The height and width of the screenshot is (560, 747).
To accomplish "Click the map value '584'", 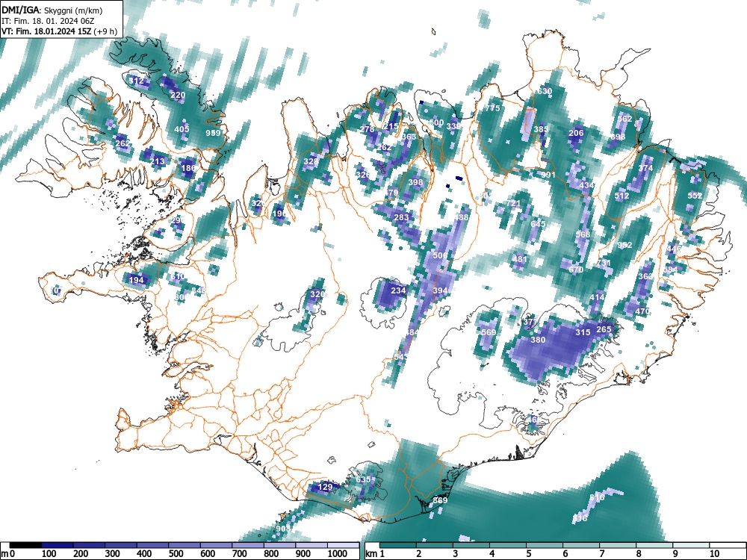I will (670, 270).
